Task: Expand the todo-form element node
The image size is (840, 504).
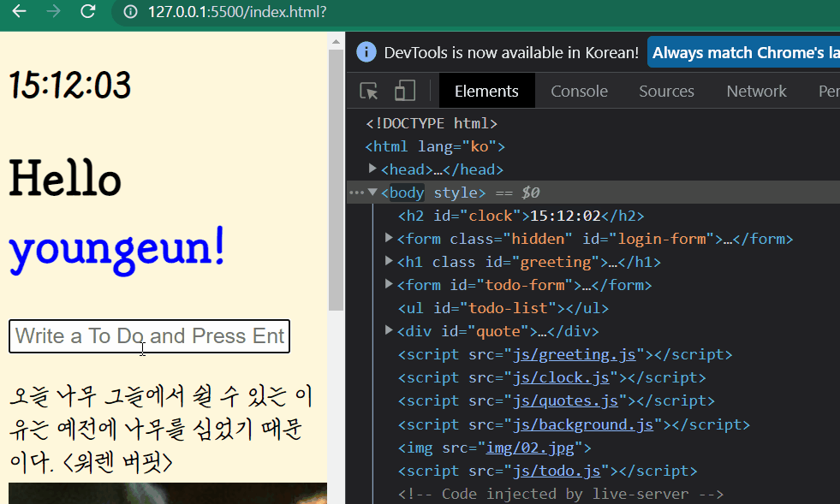Action: [x=390, y=285]
